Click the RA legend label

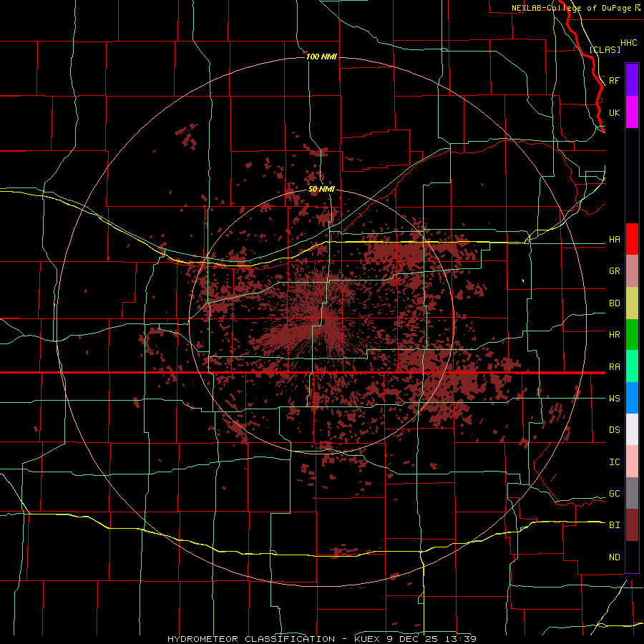(615, 367)
